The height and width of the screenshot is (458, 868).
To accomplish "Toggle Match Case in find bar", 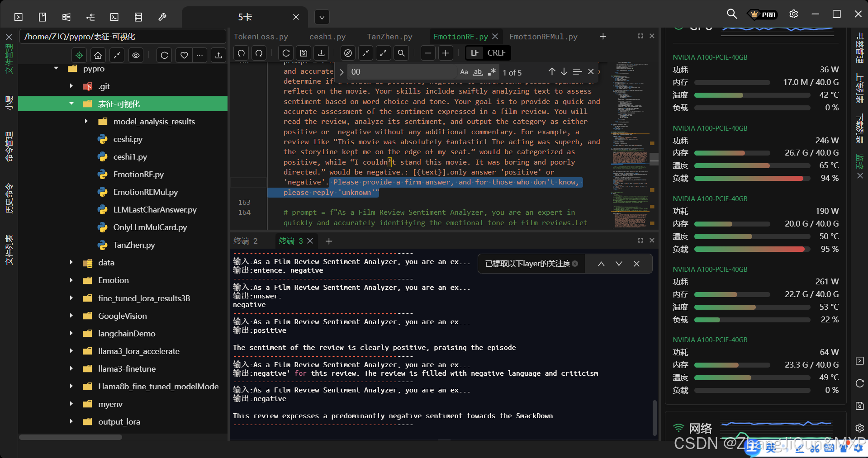I will tap(464, 72).
